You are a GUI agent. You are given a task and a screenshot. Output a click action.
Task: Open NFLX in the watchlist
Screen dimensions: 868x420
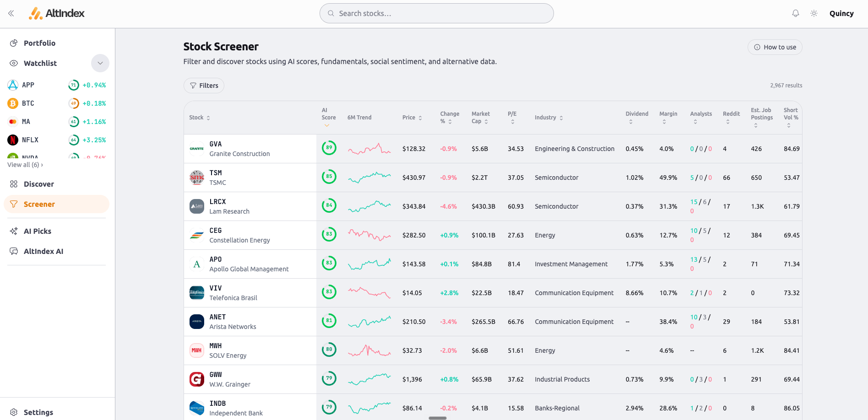(x=57, y=140)
